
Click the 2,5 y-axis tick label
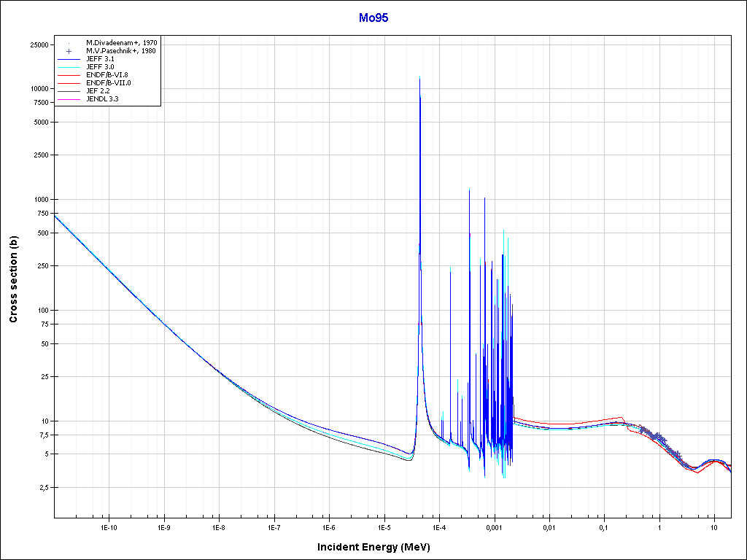click(x=42, y=488)
